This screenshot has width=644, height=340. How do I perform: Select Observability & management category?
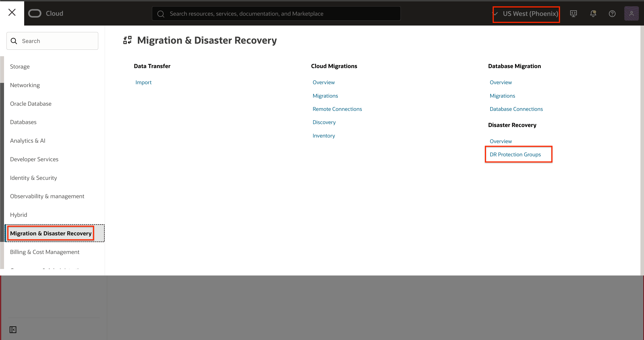47,196
